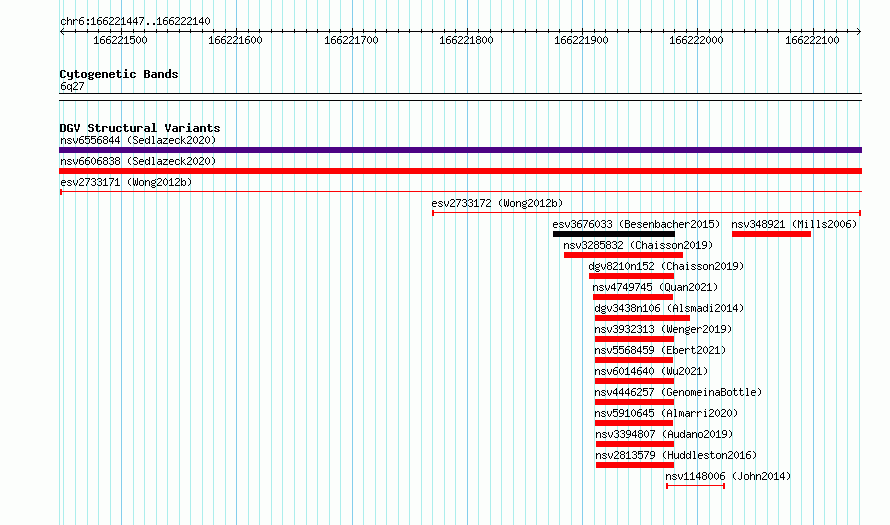
Task: Select the dgv3438n106 red bar
Action: pos(643,318)
